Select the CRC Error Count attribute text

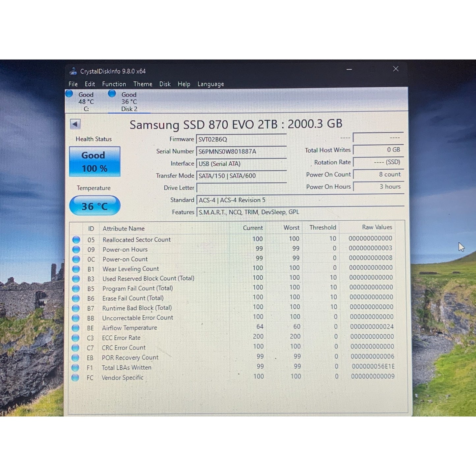click(x=124, y=348)
